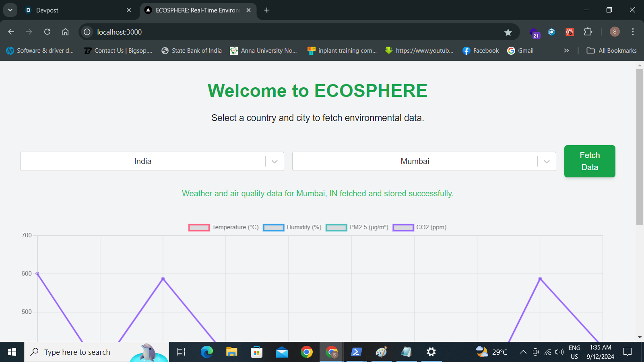Close the Devpost tab

129,10
